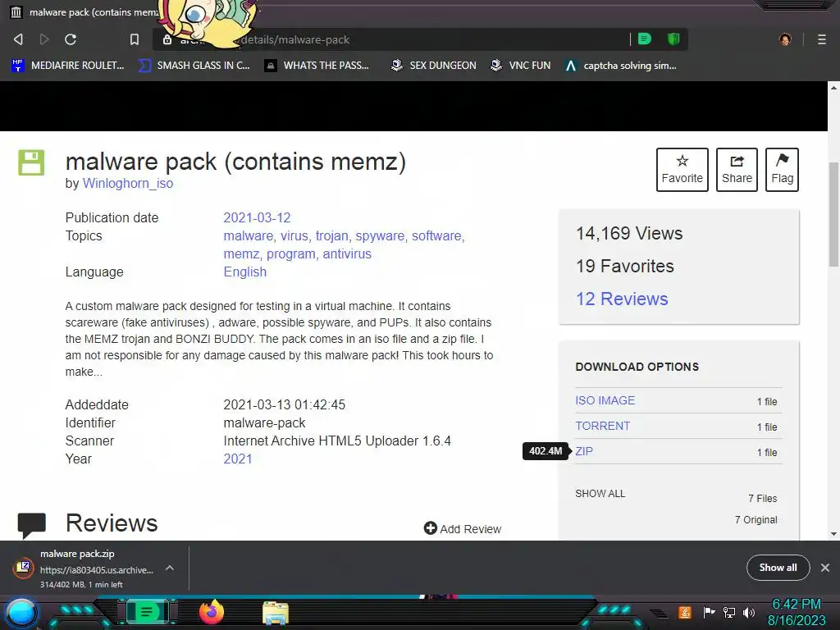Open the Start orb on taskbar
The width and height of the screenshot is (840, 630).
click(21, 612)
